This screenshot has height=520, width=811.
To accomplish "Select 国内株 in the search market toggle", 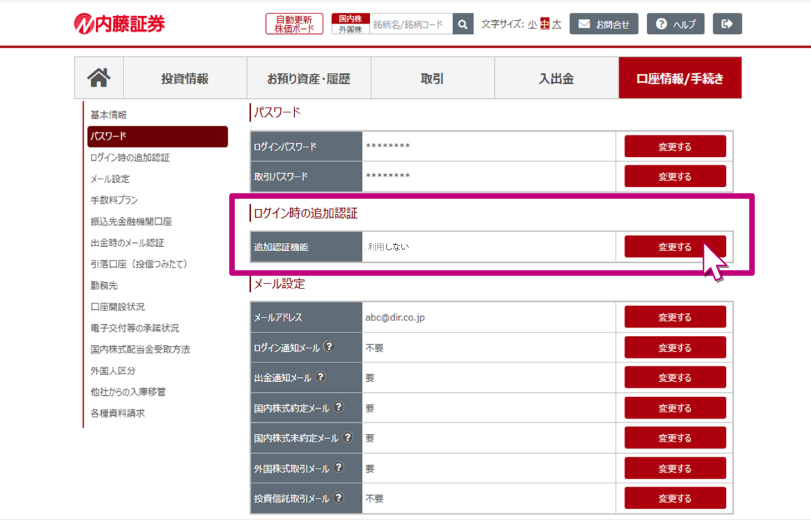I will [349, 18].
